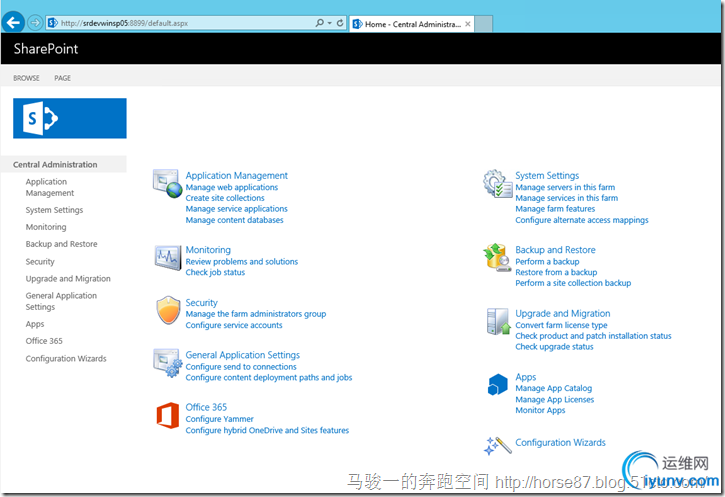Click the SharePoint site logo tile
The height and width of the screenshot is (497, 725).
(x=70, y=118)
